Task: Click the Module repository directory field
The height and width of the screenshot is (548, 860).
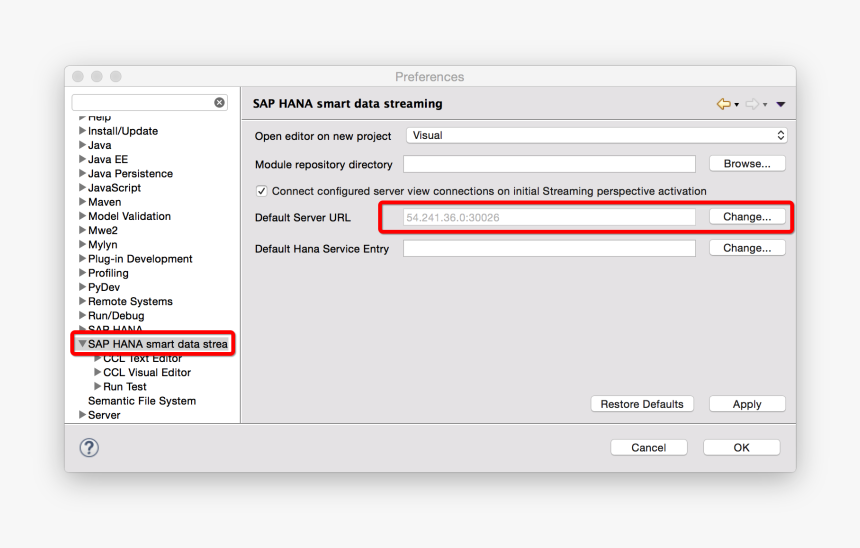Action: pyautogui.click(x=550, y=164)
